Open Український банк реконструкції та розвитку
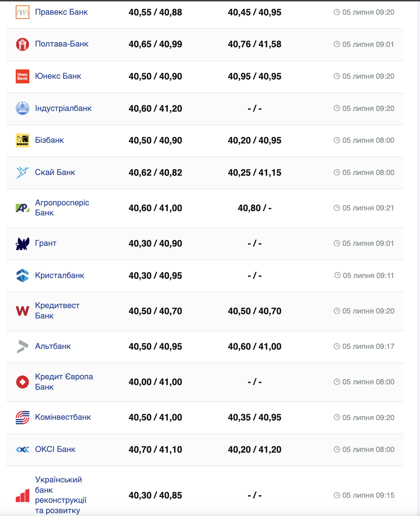 pyautogui.click(x=60, y=495)
